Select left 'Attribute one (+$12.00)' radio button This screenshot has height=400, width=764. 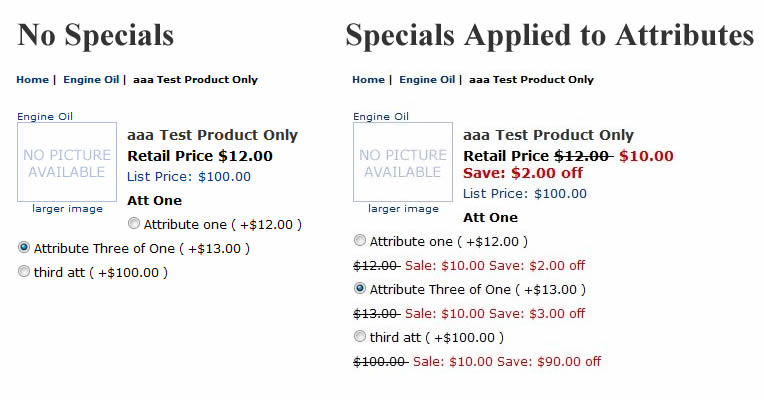[134, 223]
